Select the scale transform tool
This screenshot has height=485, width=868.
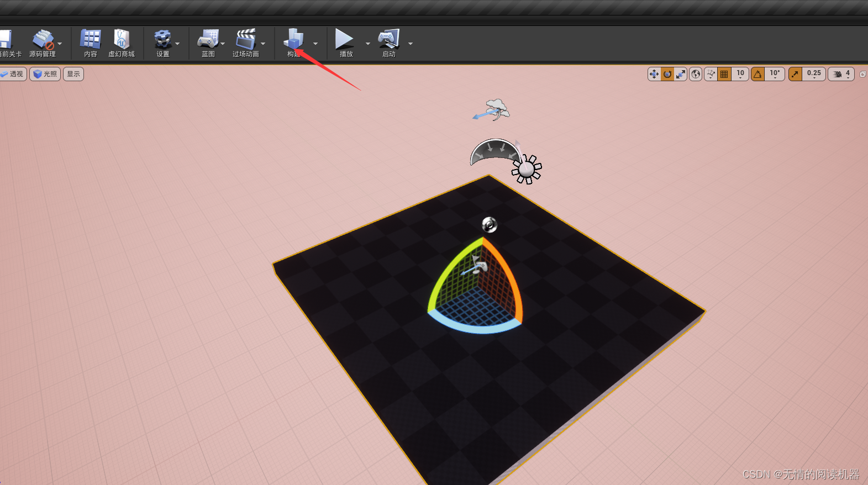tap(681, 74)
